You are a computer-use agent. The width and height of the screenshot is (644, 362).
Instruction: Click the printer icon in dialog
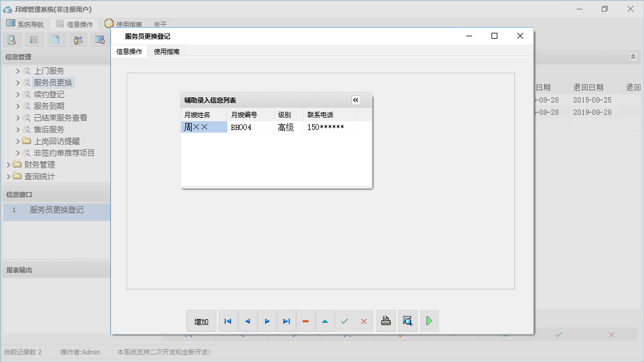(x=386, y=321)
